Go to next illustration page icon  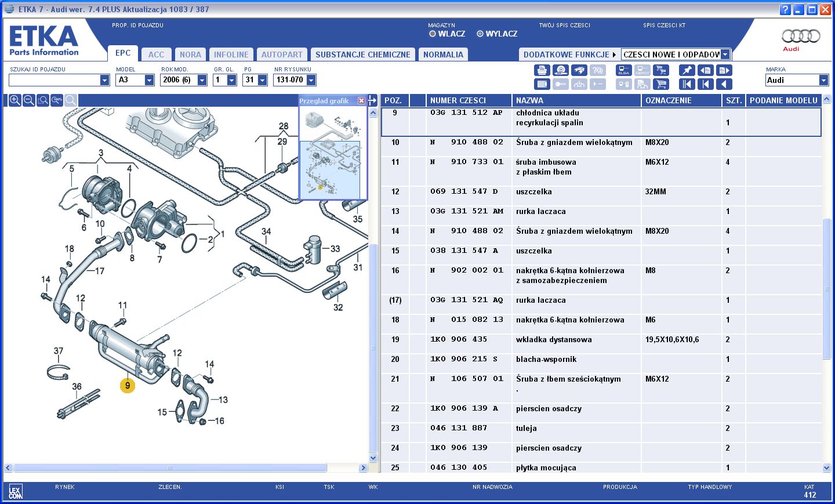(x=724, y=70)
